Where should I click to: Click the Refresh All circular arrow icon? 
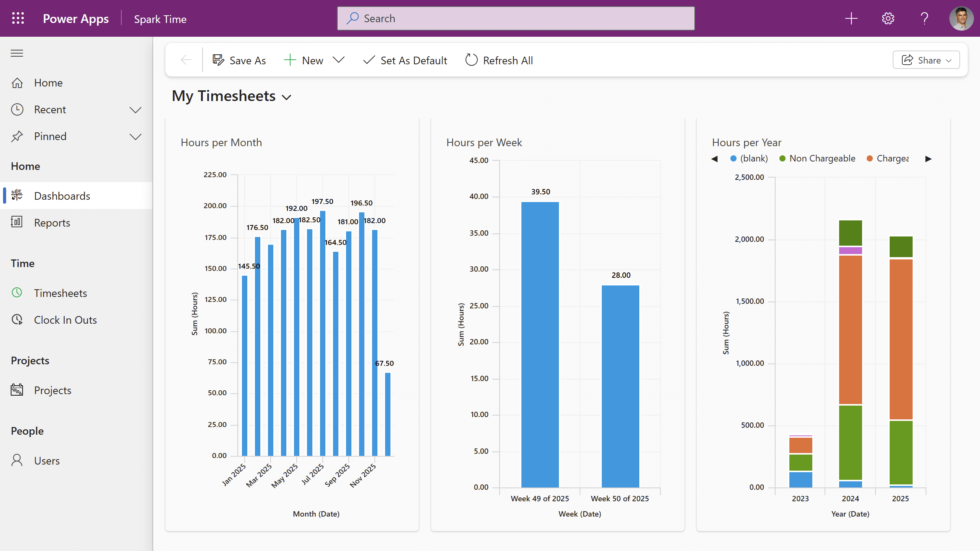coord(471,60)
